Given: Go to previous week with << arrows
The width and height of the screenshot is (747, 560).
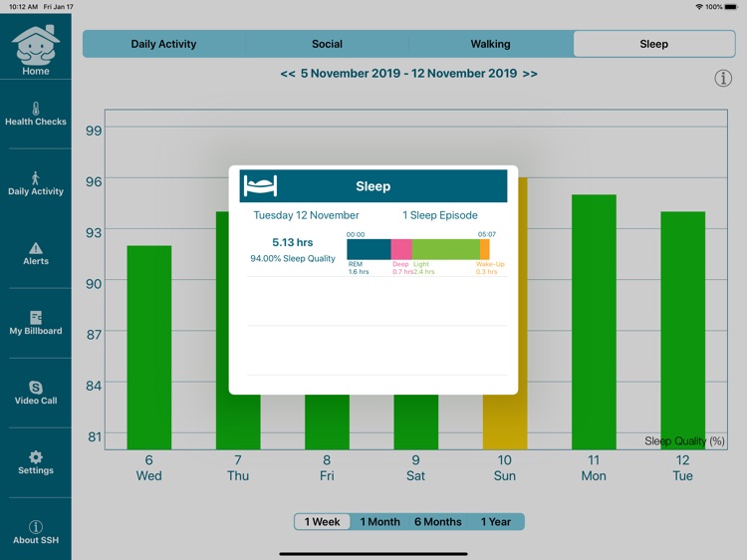Looking at the screenshot, I should coord(288,74).
